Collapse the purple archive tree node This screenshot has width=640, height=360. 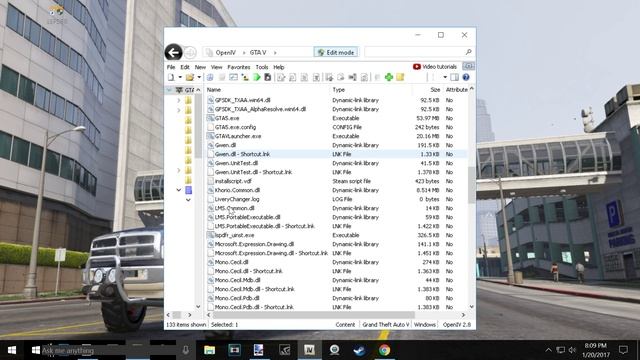(x=178, y=190)
